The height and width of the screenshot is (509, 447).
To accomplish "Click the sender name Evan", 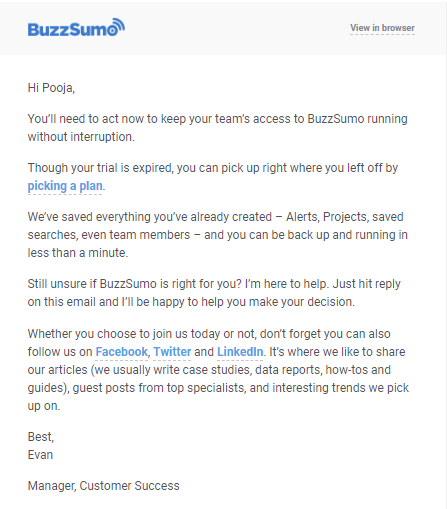I will pyautogui.click(x=40, y=455).
